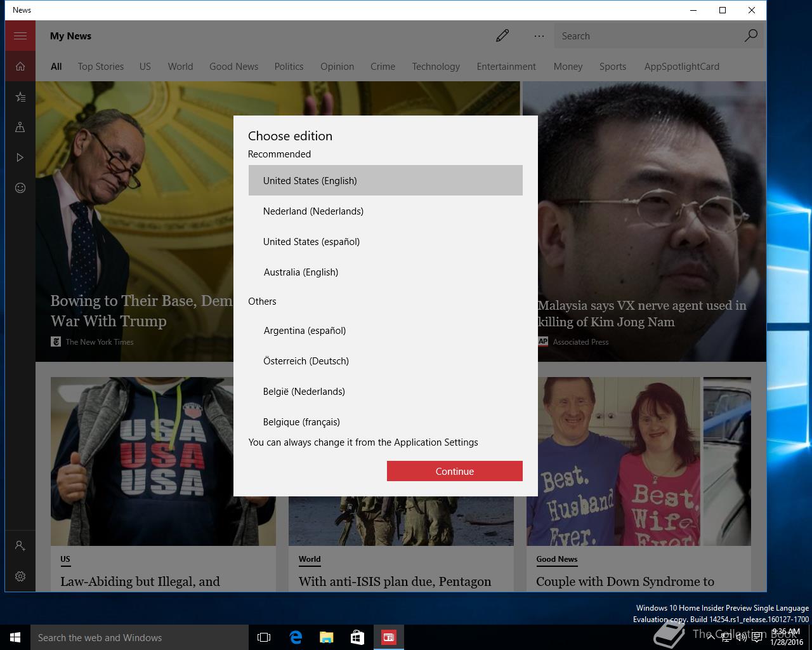Open With anti-ISIS plan due article

[395, 581]
